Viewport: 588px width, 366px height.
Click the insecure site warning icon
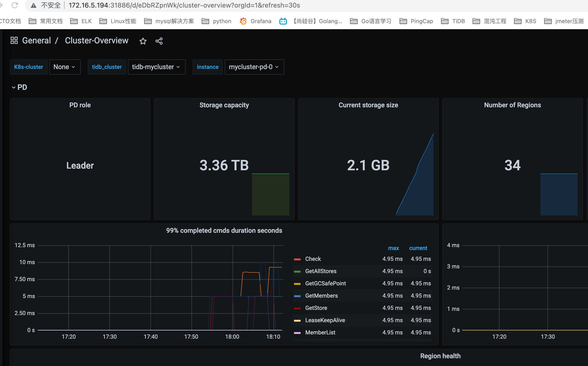33,5
